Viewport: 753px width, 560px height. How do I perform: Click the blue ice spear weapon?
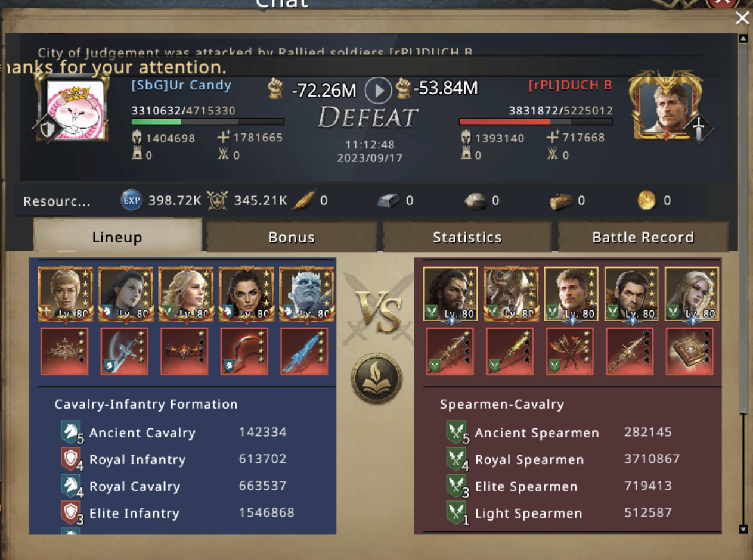tap(304, 351)
